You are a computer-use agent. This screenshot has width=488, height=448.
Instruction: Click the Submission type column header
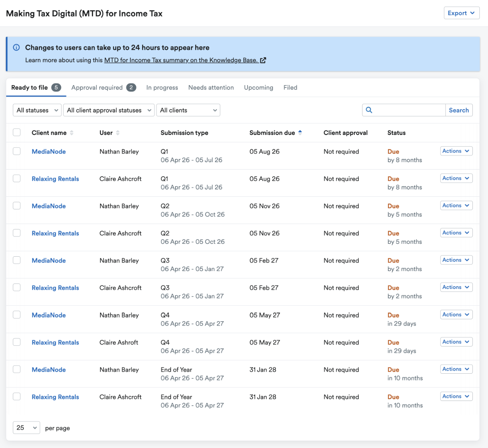click(x=184, y=133)
